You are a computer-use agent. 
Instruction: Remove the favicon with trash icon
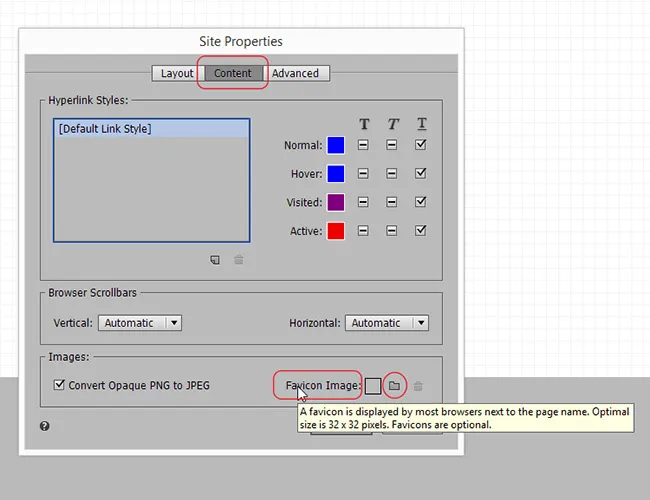[418, 386]
